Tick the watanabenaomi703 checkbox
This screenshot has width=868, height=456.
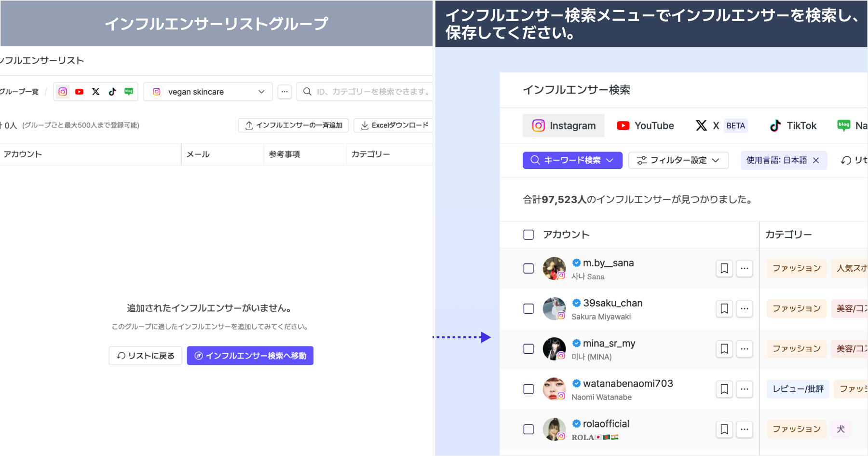529,389
